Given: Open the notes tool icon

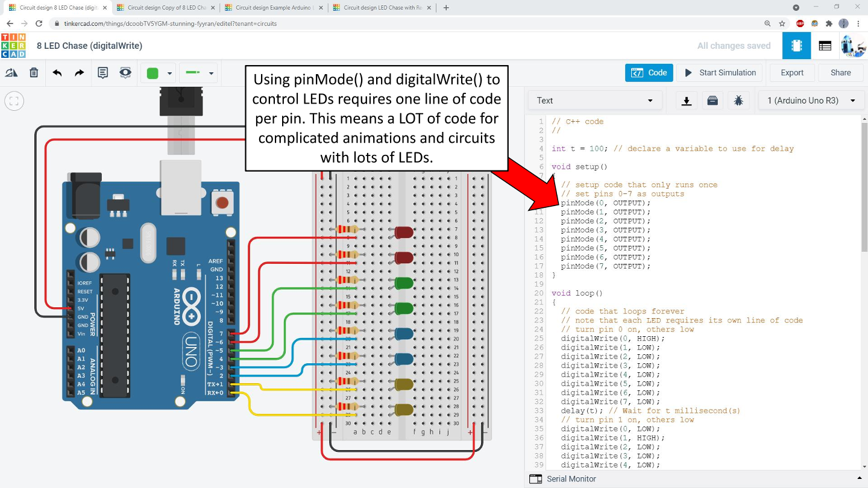Looking at the screenshot, I should click(x=103, y=73).
